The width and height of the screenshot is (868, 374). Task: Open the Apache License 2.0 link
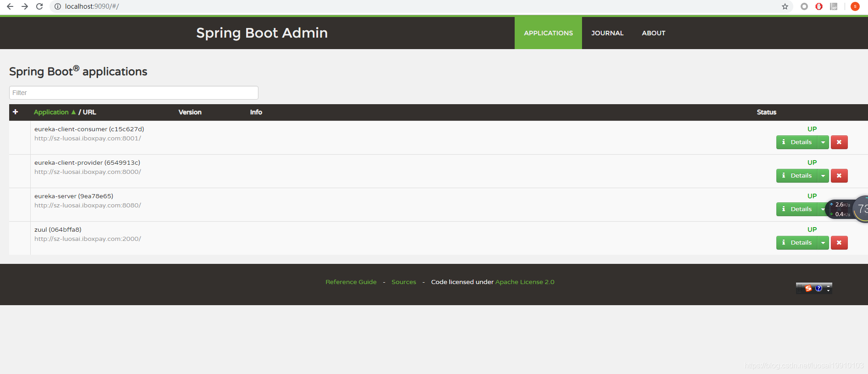[x=525, y=282]
